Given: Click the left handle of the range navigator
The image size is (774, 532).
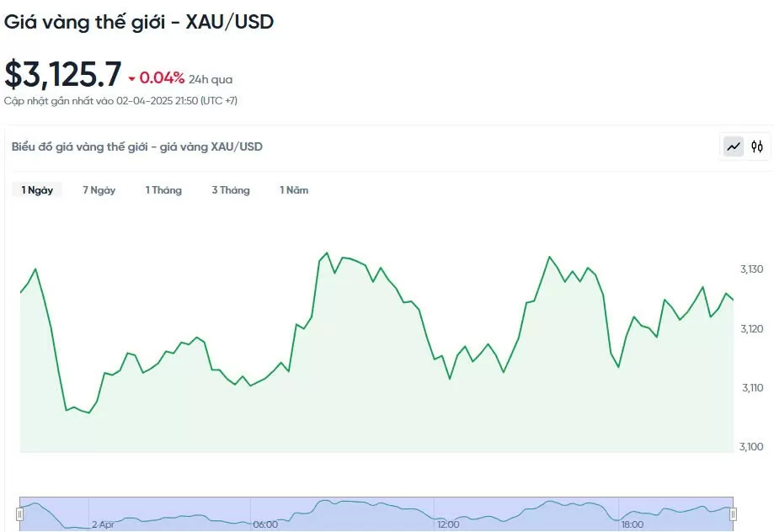Looking at the screenshot, I should pyautogui.click(x=19, y=513).
